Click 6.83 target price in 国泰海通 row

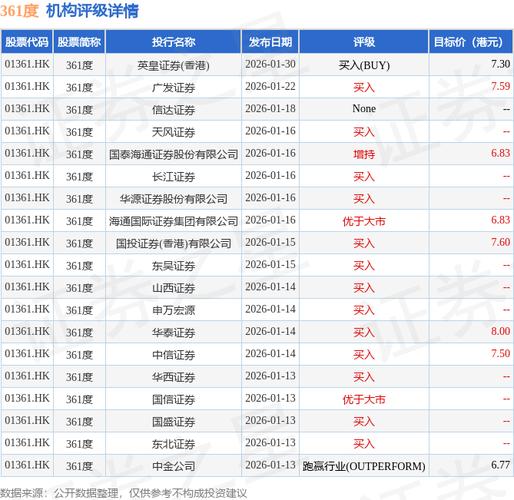(x=500, y=153)
